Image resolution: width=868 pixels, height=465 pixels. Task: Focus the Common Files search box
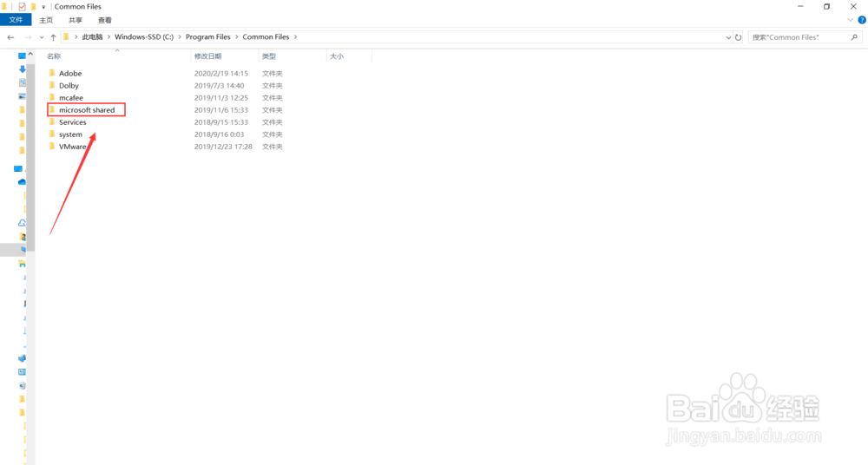pyautogui.click(x=805, y=37)
